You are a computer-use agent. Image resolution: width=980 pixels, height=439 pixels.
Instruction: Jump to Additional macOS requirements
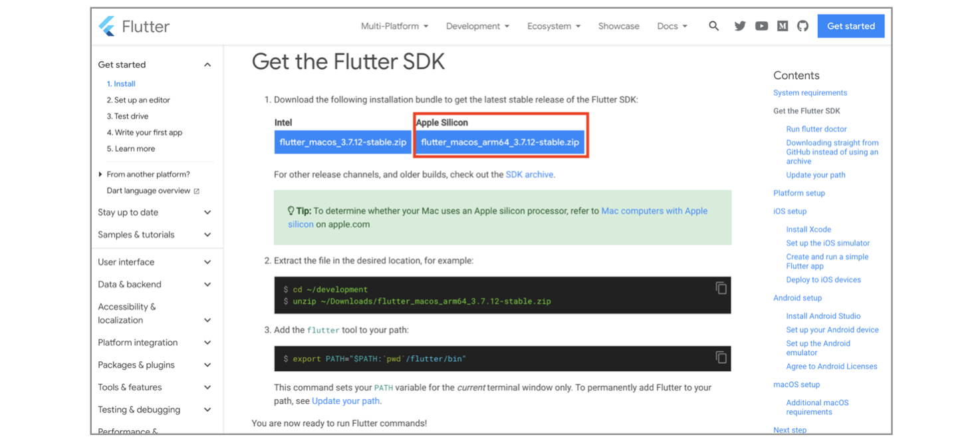click(x=817, y=407)
